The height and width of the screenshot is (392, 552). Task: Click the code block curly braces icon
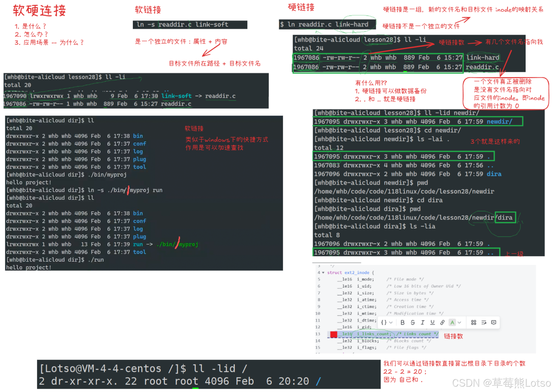pos(384,322)
